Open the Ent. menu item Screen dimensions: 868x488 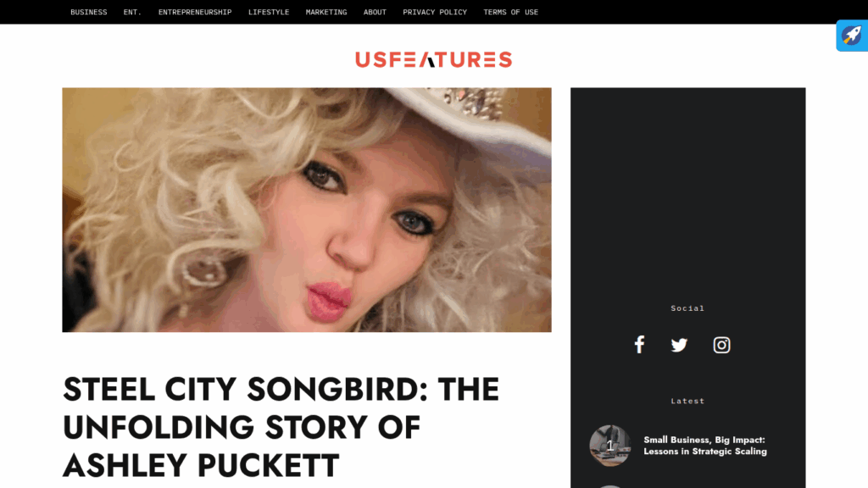[132, 12]
